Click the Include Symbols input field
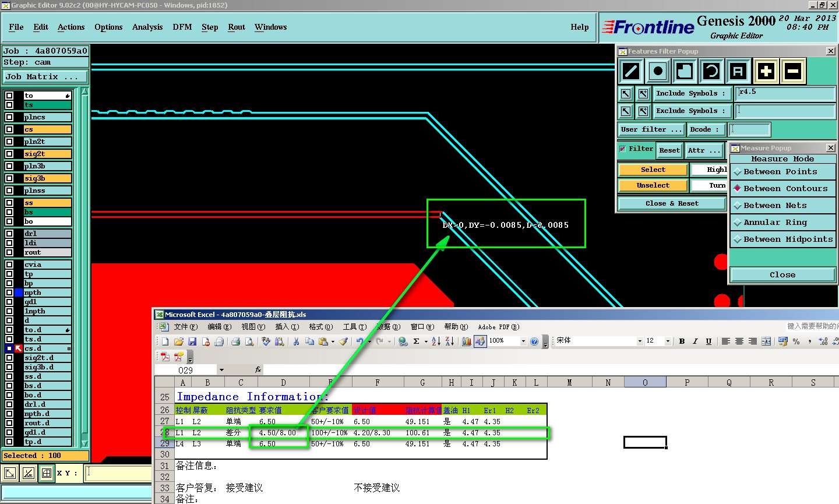The width and height of the screenshot is (839, 504). (785, 93)
